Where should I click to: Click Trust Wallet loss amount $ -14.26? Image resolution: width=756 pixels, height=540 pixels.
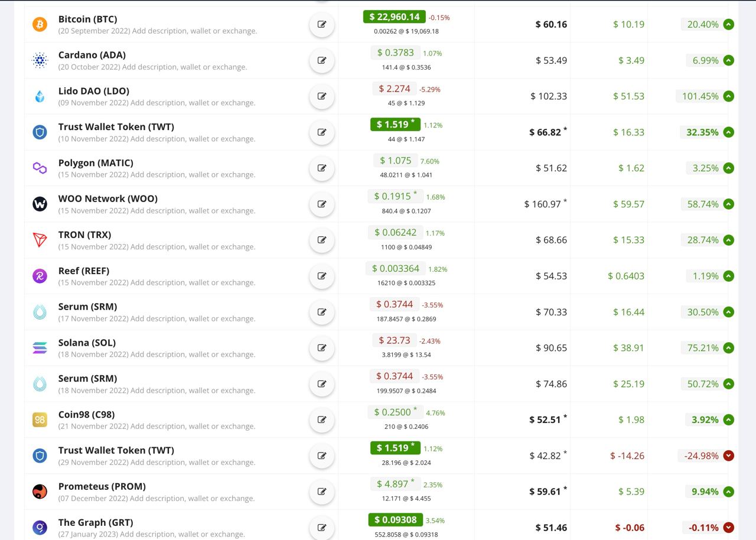coord(627,456)
